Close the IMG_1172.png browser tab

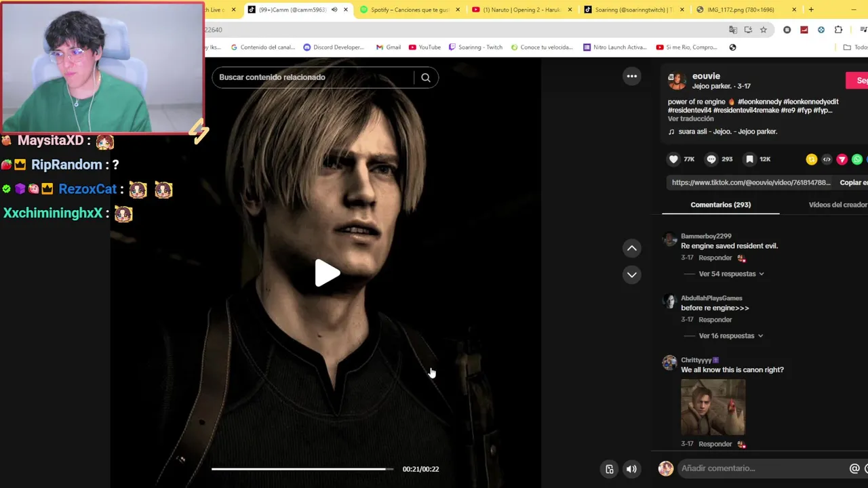pyautogui.click(x=794, y=9)
